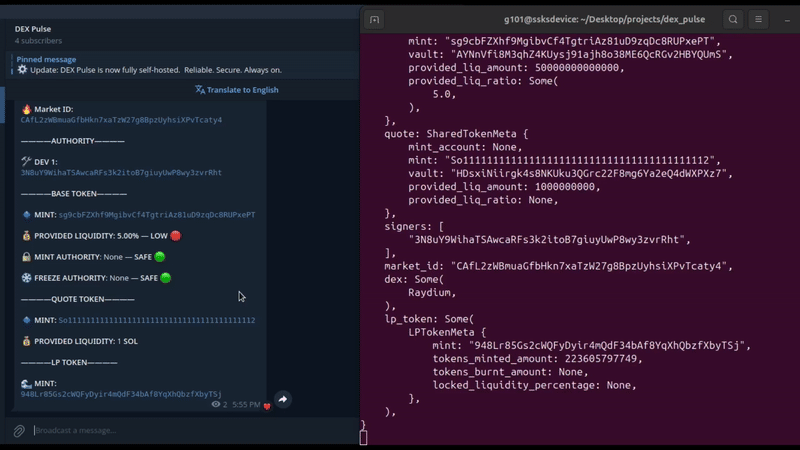
Task: Click the money bag icon by 1 SOL
Action: click(27, 341)
